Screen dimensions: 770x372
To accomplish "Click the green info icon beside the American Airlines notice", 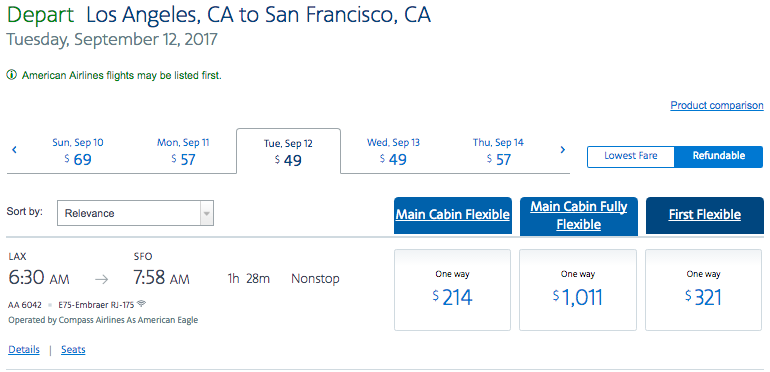I will (x=11, y=76).
